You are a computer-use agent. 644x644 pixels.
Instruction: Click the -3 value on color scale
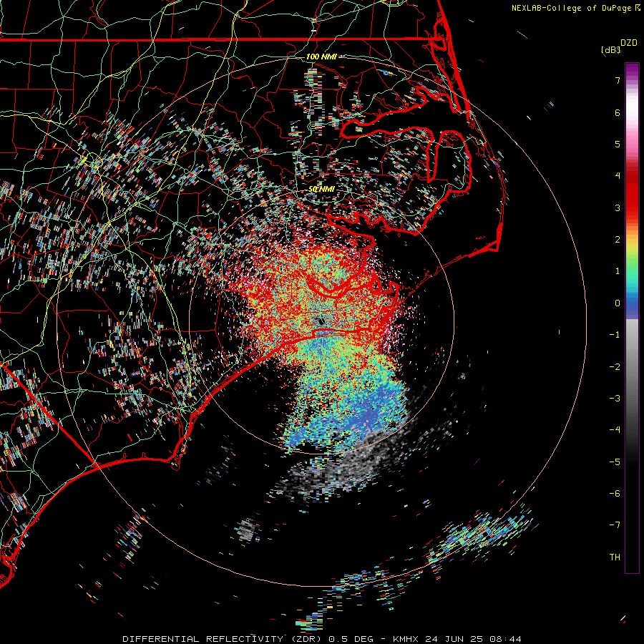point(615,399)
